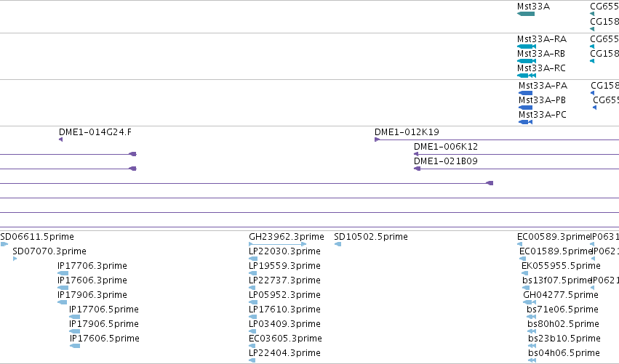Select the LP17610.3prime EST

[252, 317]
